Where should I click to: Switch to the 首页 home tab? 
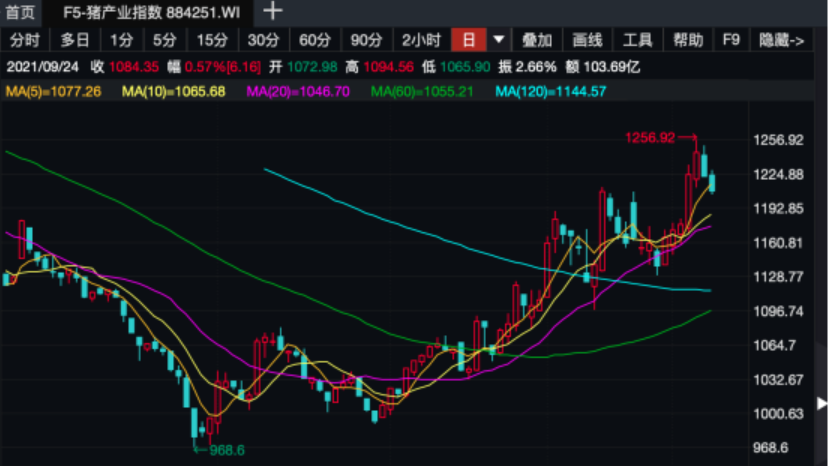tap(20, 13)
